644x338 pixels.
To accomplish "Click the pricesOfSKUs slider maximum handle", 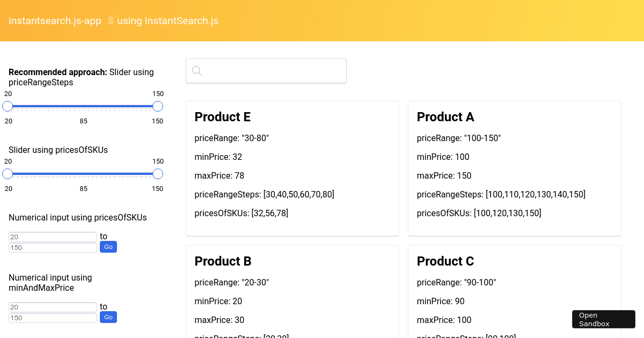I will point(158,174).
